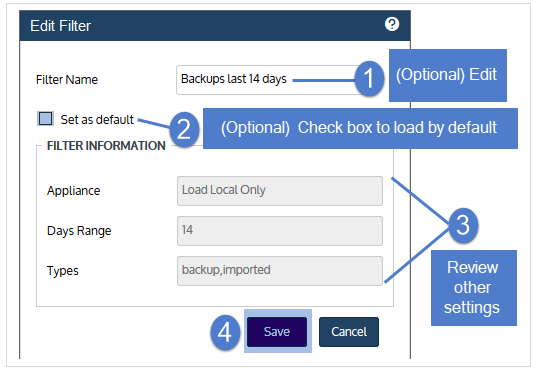This screenshot has width=538, height=368.
Task: Cancel editing the filter
Action: click(x=349, y=332)
